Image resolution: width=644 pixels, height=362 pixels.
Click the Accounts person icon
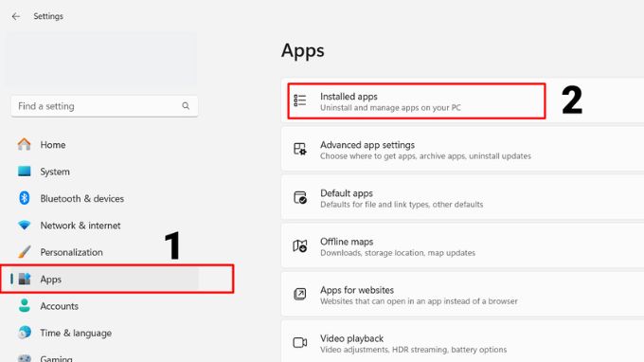[25, 306]
